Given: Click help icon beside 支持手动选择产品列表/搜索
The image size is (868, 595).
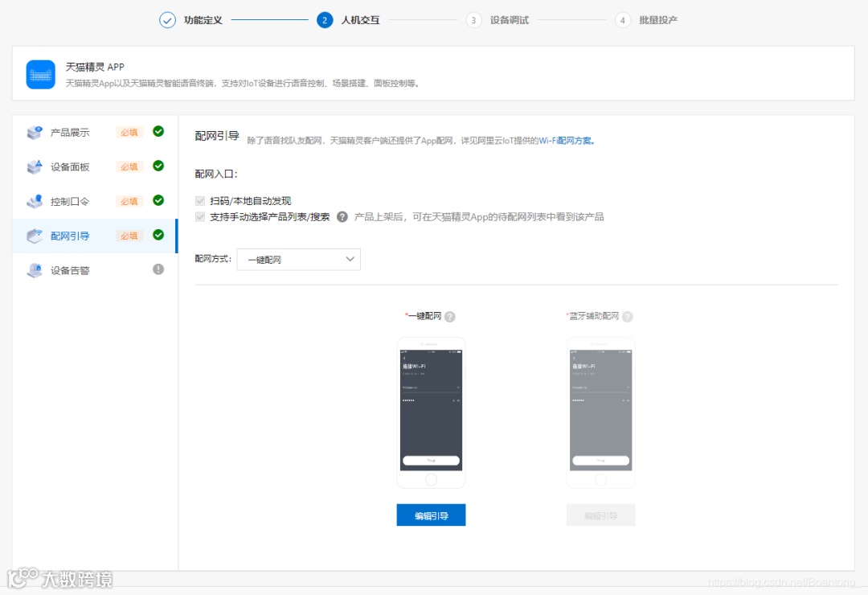Looking at the screenshot, I should coord(342,216).
